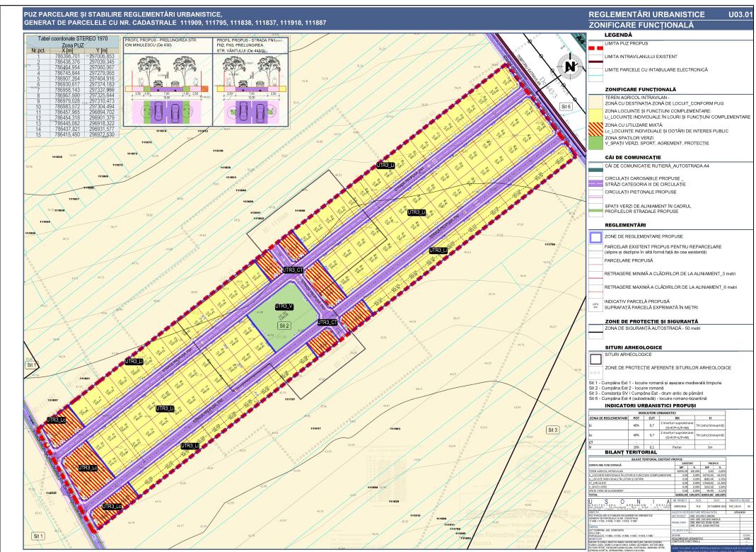Viewport: 756px width, 552px height.
Task: Click the REGLEMENTĂRI legend section heading
Action: (625, 225)
